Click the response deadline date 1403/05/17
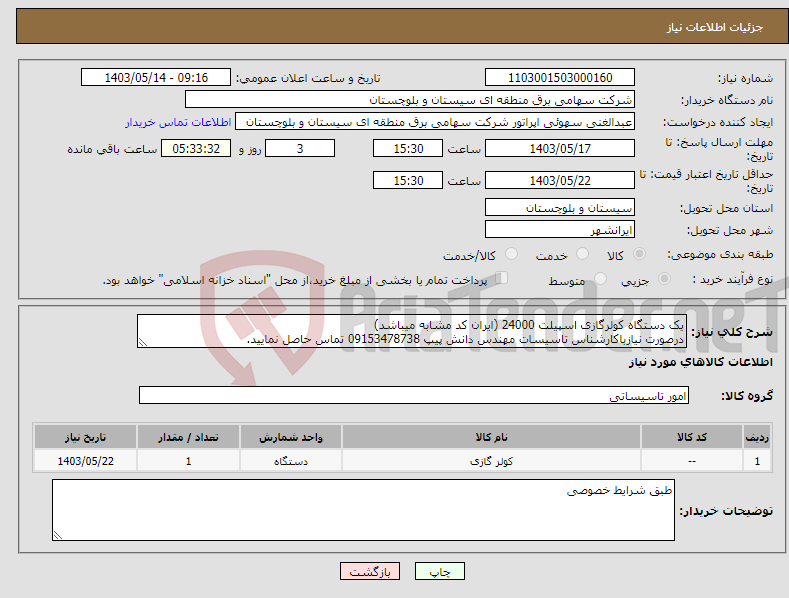This screenshot has height=598, width=789. (560, 148)
